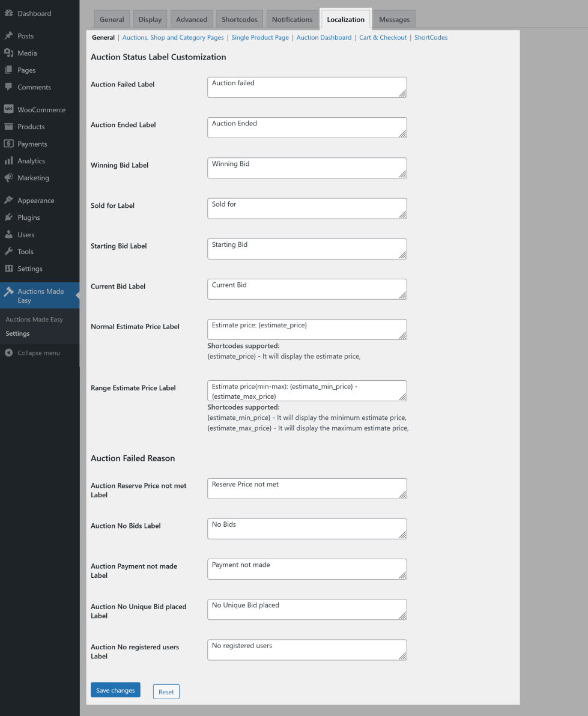Switch to the Notifications tab
This screenshot has width=588, height=716.
pos(292,19)
